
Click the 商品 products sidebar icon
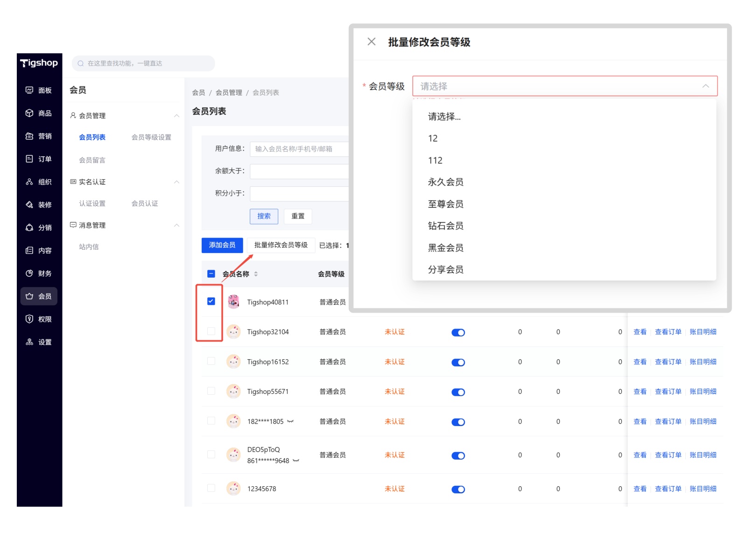point(29,113)
